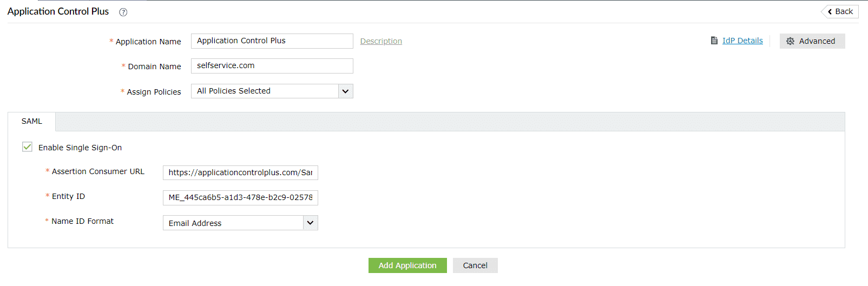The height and width of the screenshot is (286, 868).
Task: Expand the Assign Policies dropdown arrow
Action: point(345,91)
